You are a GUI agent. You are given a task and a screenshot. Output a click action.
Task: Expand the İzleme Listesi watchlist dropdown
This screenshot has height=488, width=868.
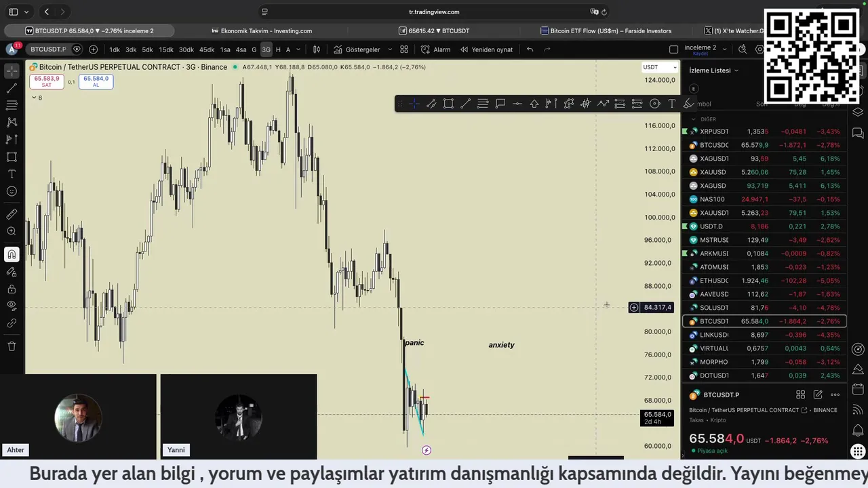[x=714, y=70]
